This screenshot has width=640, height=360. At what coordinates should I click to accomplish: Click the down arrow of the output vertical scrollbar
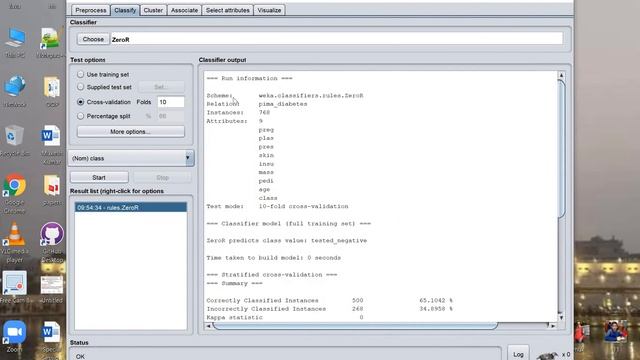561,317
